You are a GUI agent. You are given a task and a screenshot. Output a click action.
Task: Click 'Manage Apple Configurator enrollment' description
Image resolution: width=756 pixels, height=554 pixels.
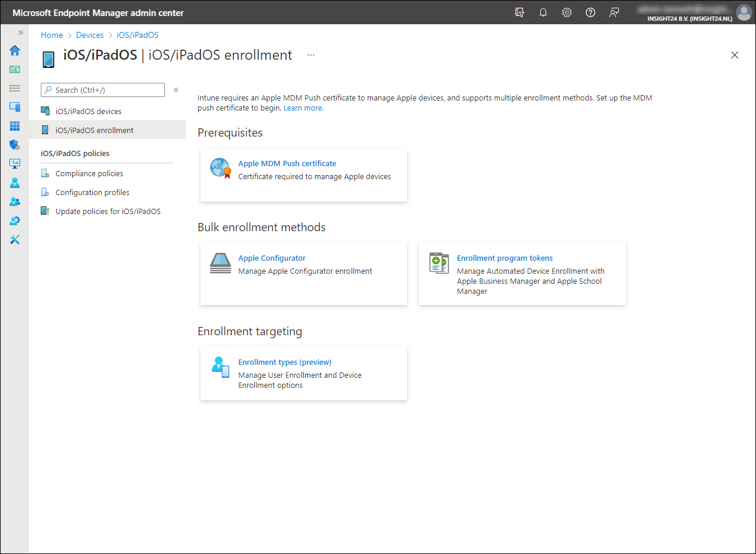coord(305,271)
